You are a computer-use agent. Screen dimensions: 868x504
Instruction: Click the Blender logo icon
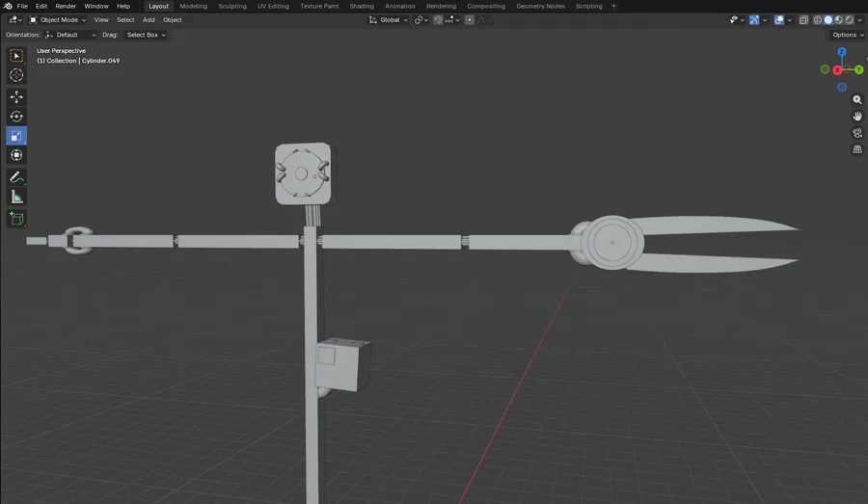[7, 6]
